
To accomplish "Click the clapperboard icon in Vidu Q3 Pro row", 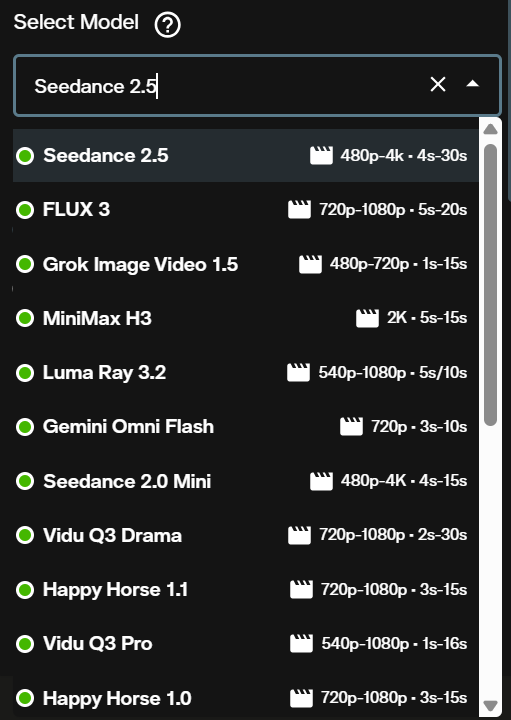I will (x=301, y=644).
